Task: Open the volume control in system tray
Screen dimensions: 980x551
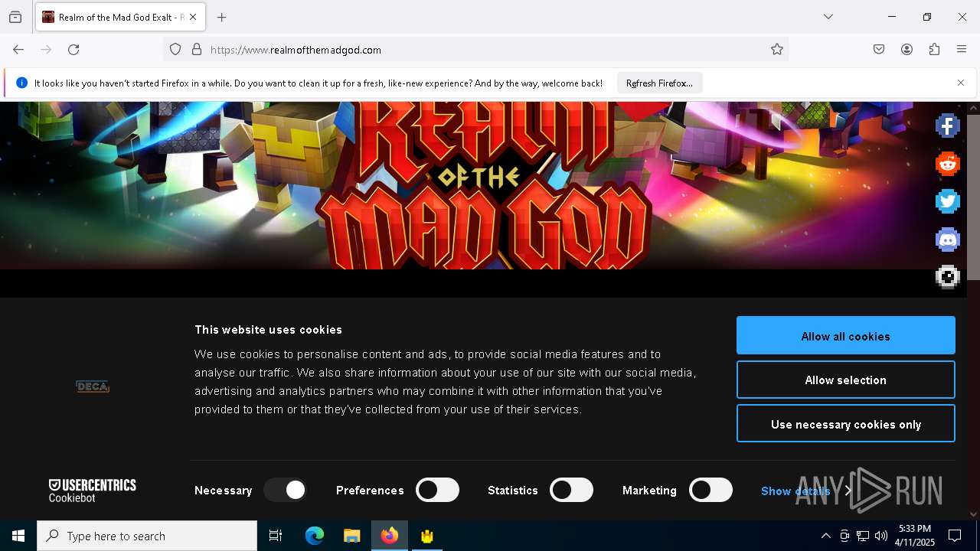Action: [881, 536]
